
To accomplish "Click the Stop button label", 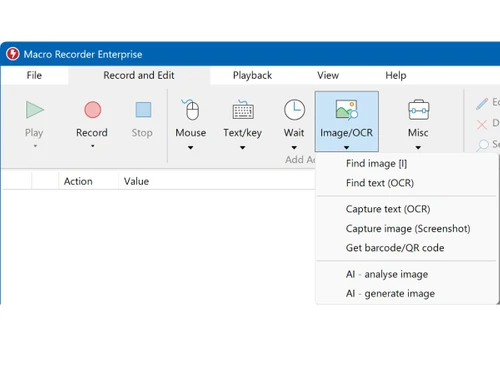I will tap(142, 133).
